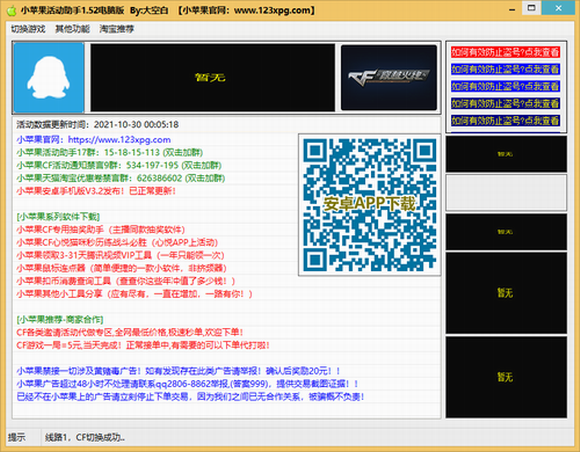This screenshot has height=452, width=580.
Task: Maximize the window using title bar button
Action: pos(532,8)
